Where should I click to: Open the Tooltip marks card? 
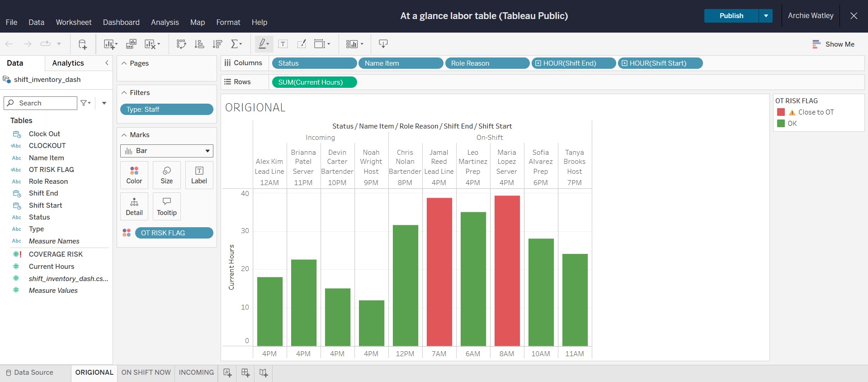167,206
